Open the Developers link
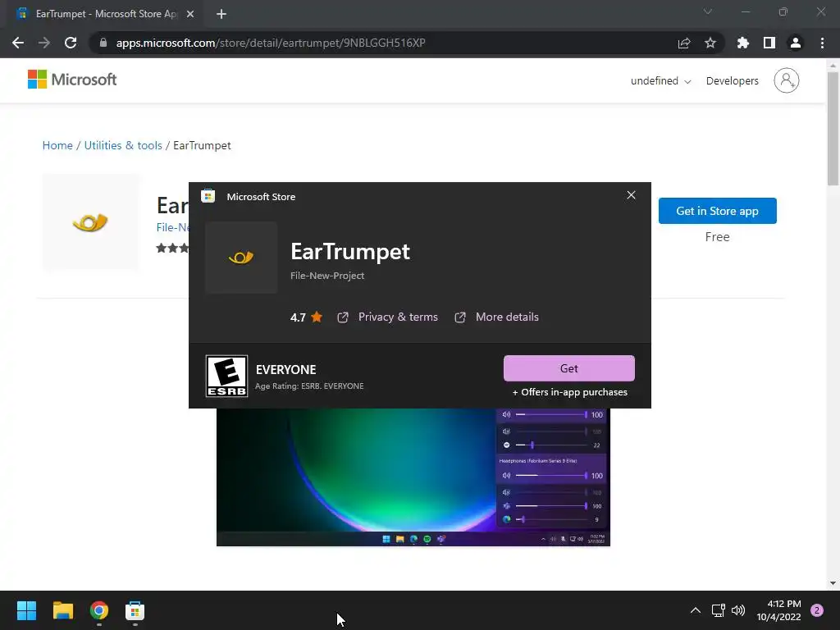Image resolution: width=840 pixels, height=630 pixels. pyautogui.click(x=732, y=81)
